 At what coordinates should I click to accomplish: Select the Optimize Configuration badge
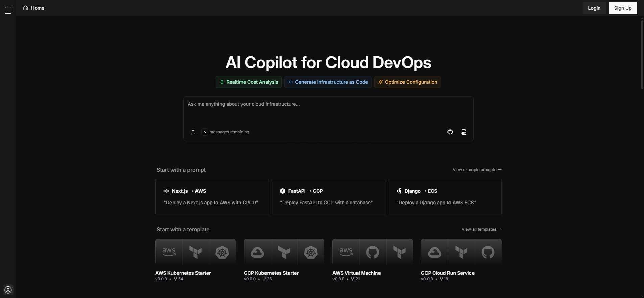408,82
